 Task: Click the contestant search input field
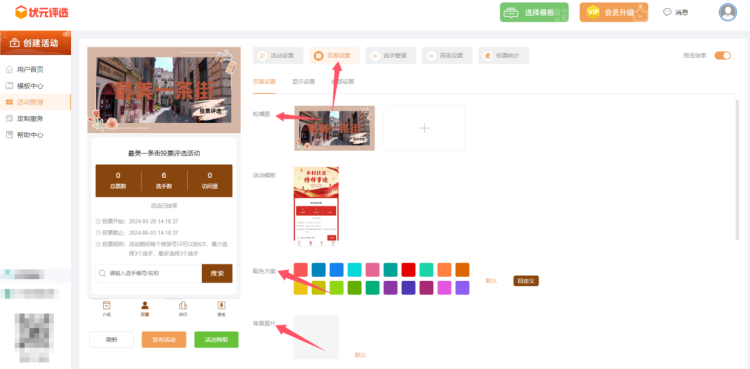click(x=148, y=274)
